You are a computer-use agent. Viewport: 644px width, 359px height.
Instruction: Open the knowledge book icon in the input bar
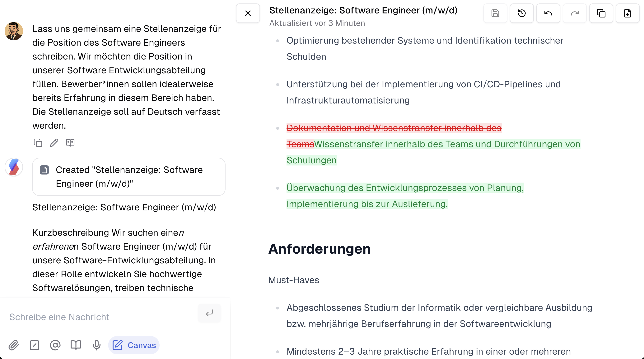pyautogui.click(x=76, y=345)
